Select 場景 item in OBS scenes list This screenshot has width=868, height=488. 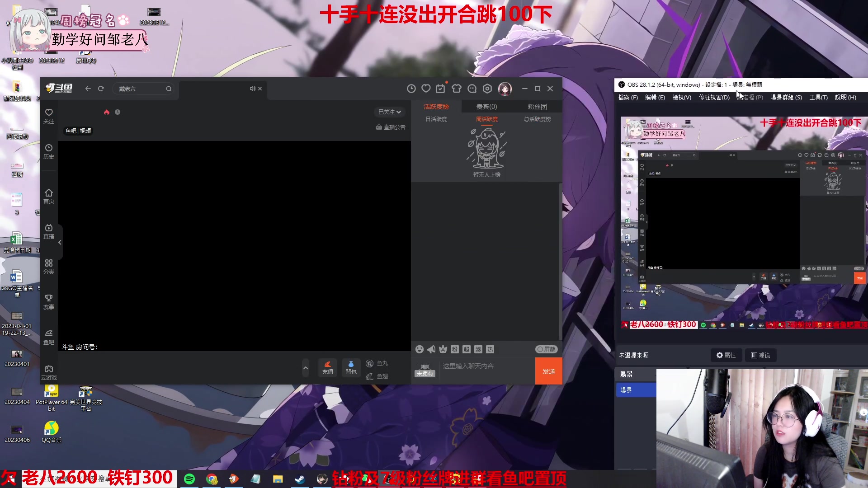[636, 390]
